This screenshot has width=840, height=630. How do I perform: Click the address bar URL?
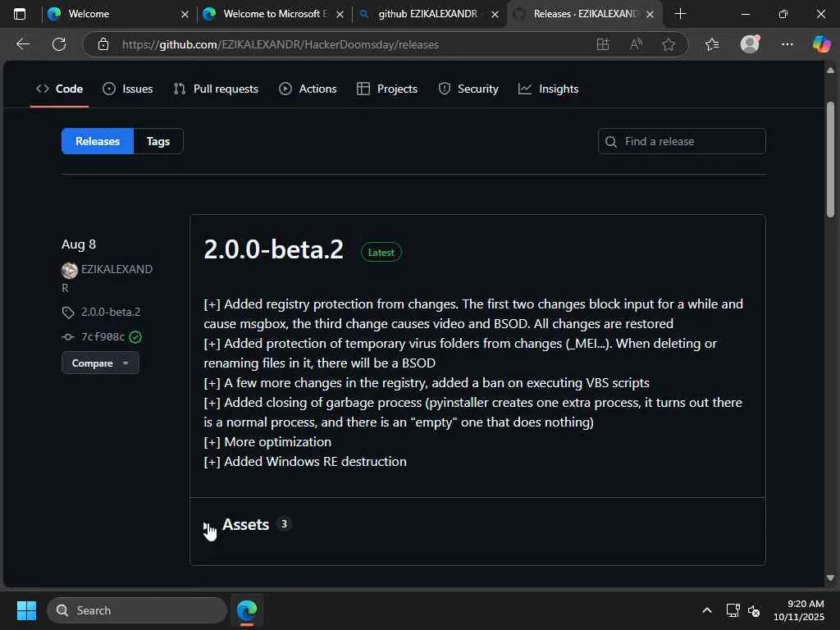[281, 44]
